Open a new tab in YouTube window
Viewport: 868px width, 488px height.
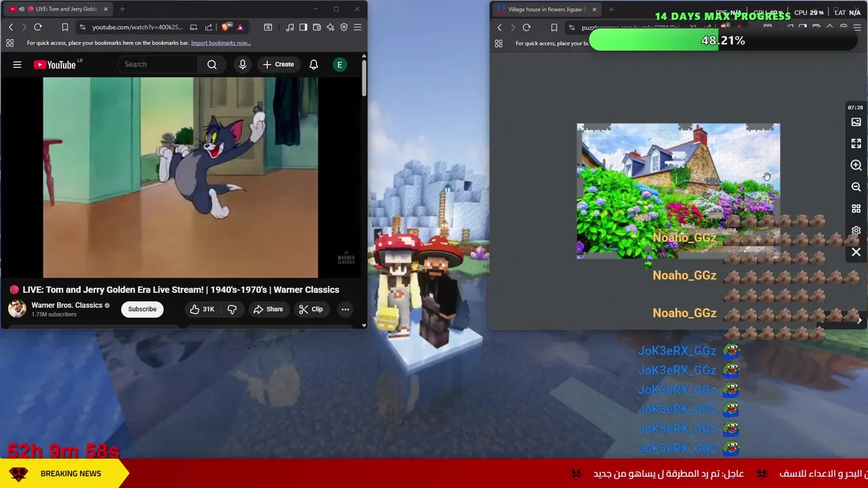tap(122, 9)
